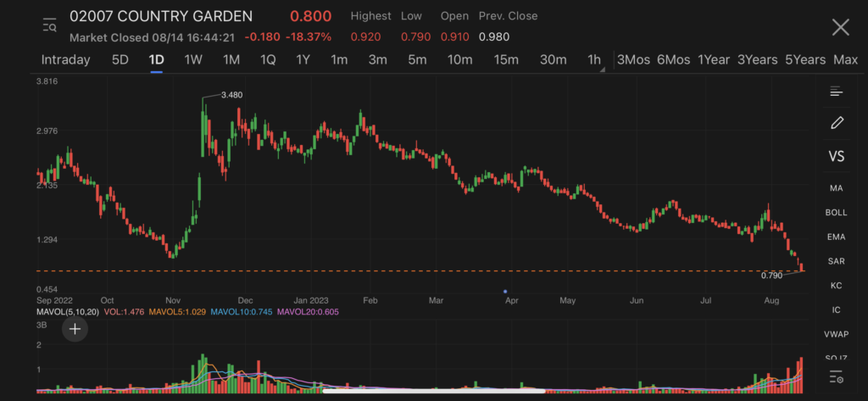Show the Max range
Viewport: 868px width, 401px height.
click(845, 60)
